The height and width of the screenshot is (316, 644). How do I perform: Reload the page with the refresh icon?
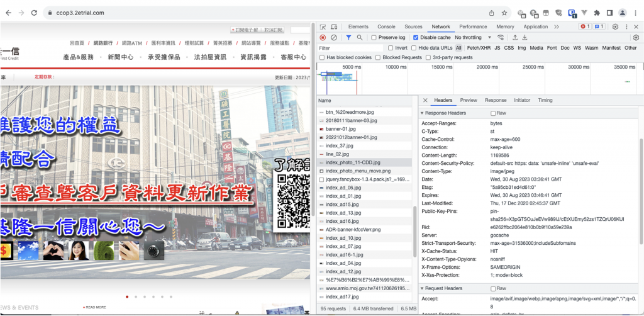click(34, 13)
